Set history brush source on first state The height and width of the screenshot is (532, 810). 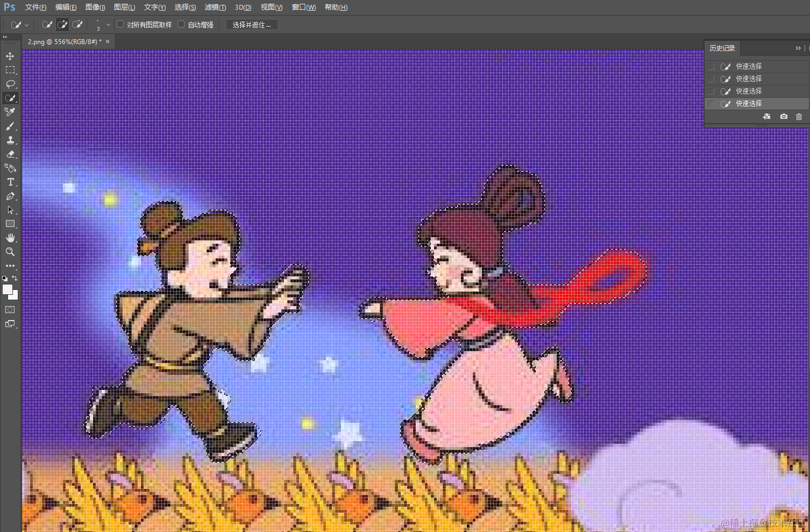[711, 66]
